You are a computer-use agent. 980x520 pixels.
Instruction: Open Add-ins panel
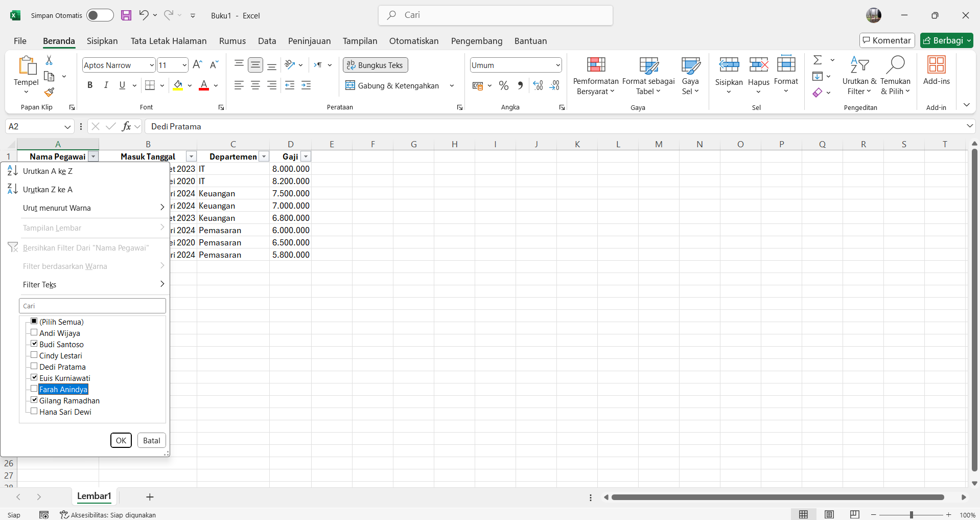click(937, 71)
